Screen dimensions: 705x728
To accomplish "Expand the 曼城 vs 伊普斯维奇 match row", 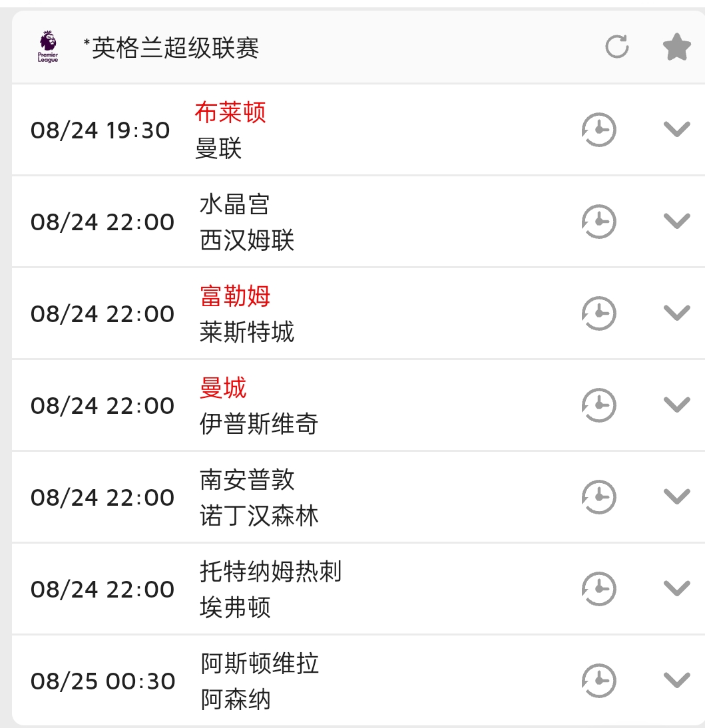I will point(676,405).
